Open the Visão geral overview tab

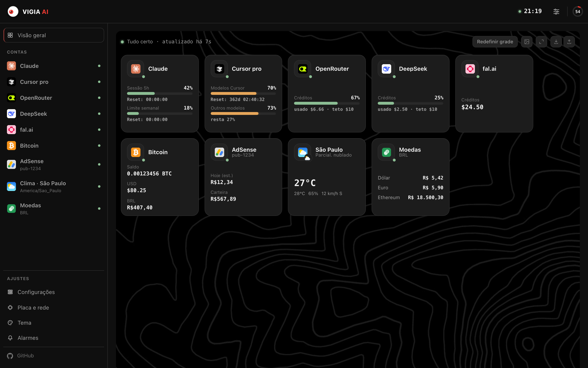pos(54,35)
